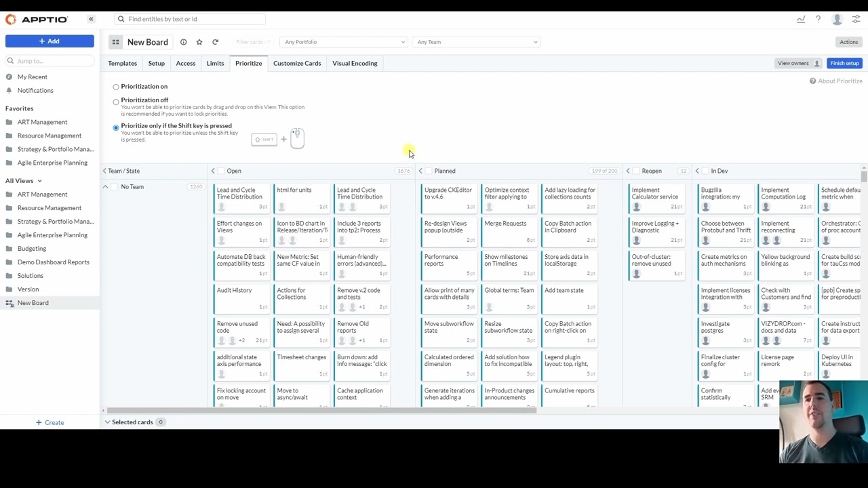Switch to the Visual Encoding tab
The height and width of the screenshot is (488, 868).
355,63
